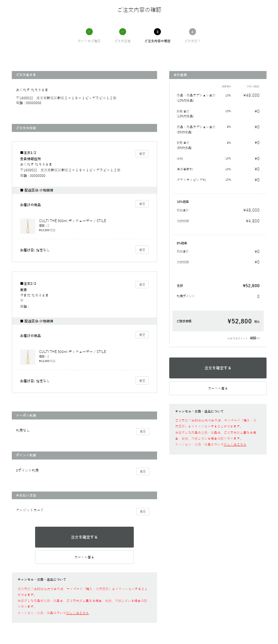Confirm order with right-side 注文を確定する button
Viewport: 278px width, 644px height.
(x=218, y=368)
